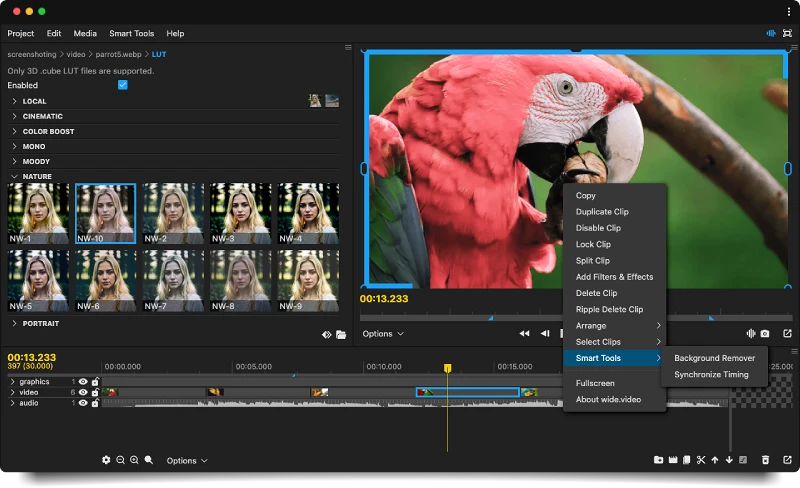The image size is (800, 488).
Task: Hide the graphics track with eye icon
Action: 83,381
